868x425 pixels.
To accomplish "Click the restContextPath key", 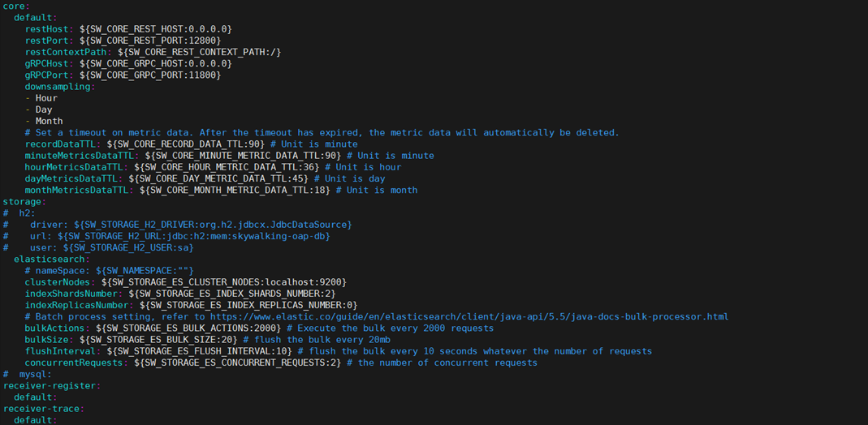I will click(x=68, y=52).
